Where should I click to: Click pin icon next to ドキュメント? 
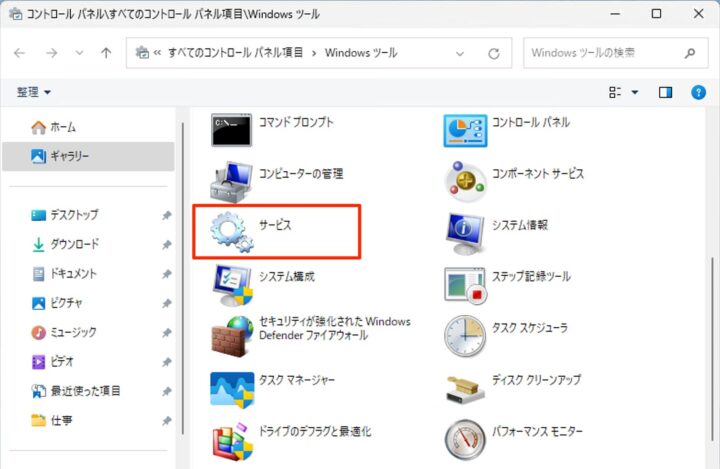[167, 274]
